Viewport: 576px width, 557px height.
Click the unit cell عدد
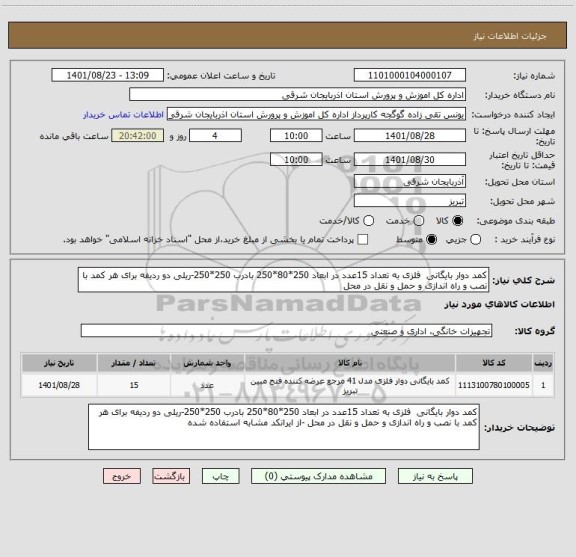pyautogui.click(x=207, y=385)
